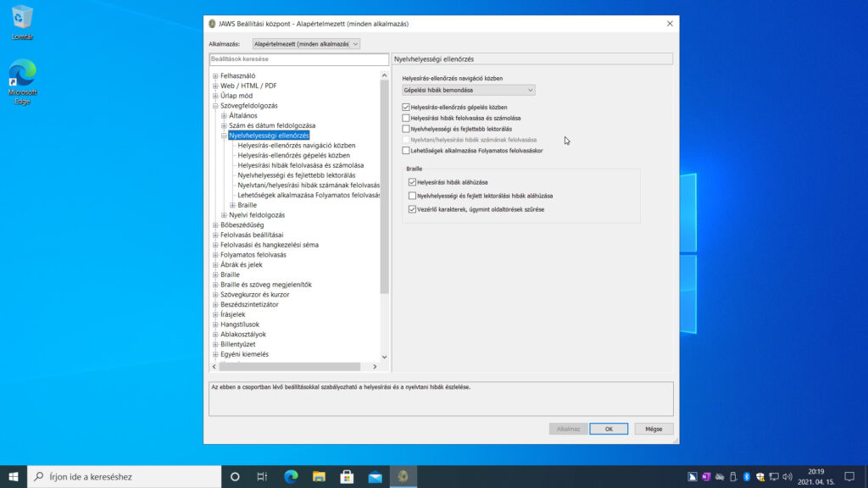Select Ábrák és jelek tree item
The height and width of the screenshot is (488, 868).
pos(241,265)
